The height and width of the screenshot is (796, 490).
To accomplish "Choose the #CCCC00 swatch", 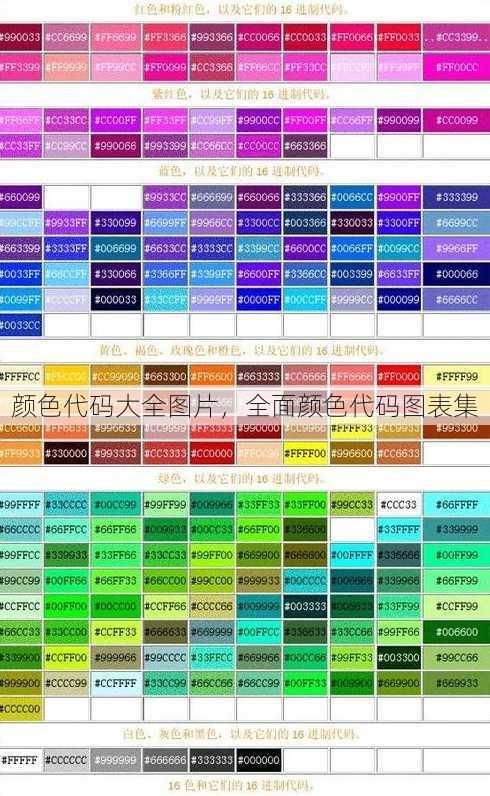I will [x=21, y=709].
